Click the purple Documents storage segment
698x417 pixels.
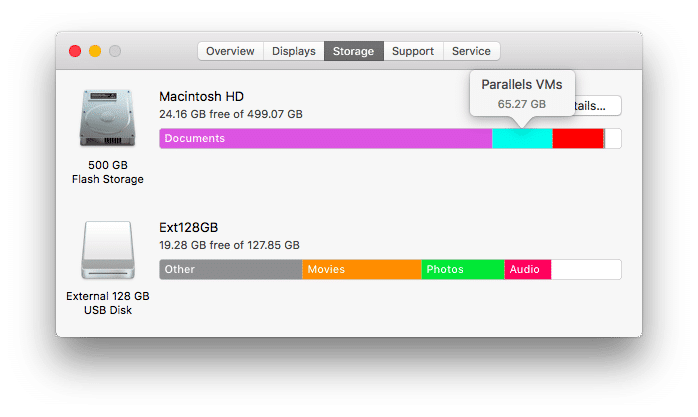[325, 139]
